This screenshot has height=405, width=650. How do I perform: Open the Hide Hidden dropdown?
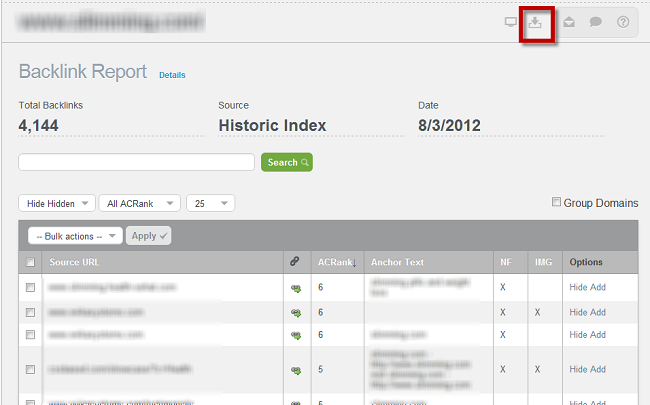coord(56,203)
